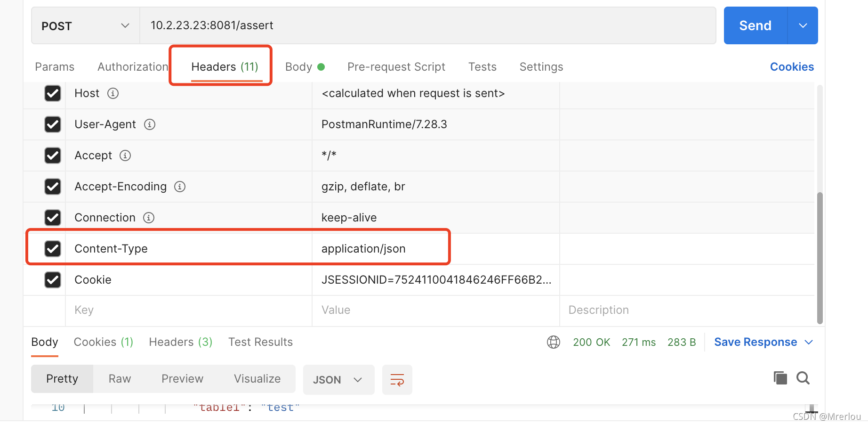Click the Content-Type key cell

189,249
